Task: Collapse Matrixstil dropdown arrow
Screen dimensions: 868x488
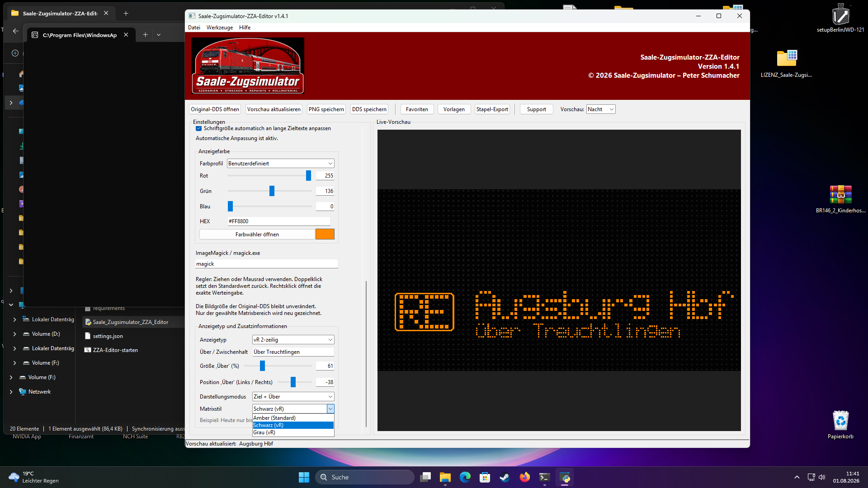Action: (x=330, y=409)
